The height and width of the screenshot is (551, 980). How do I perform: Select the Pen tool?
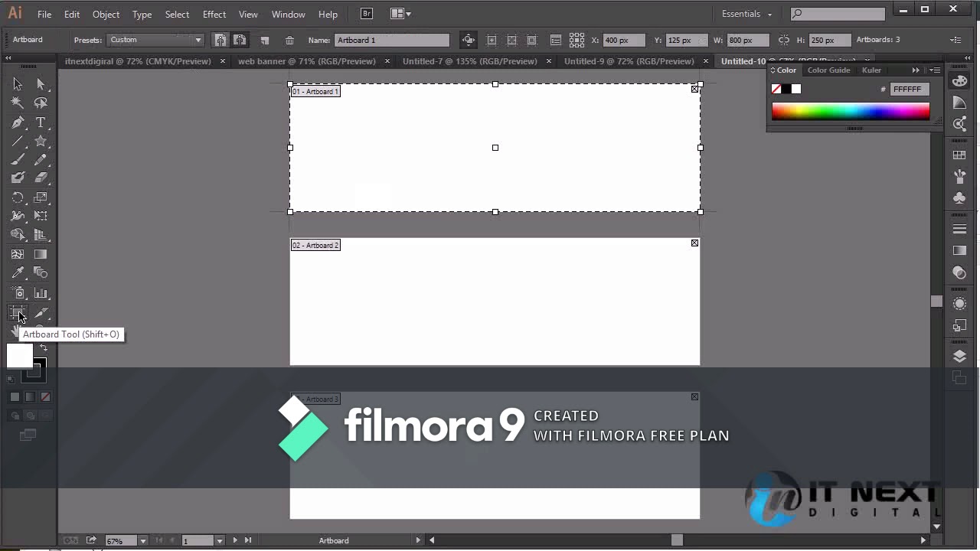18,122
